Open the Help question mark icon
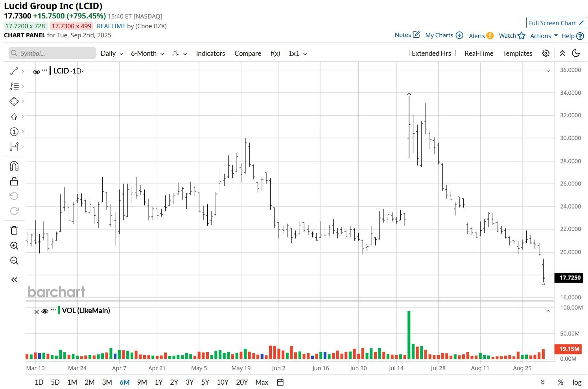588x389 pixels. coord(580,36)
